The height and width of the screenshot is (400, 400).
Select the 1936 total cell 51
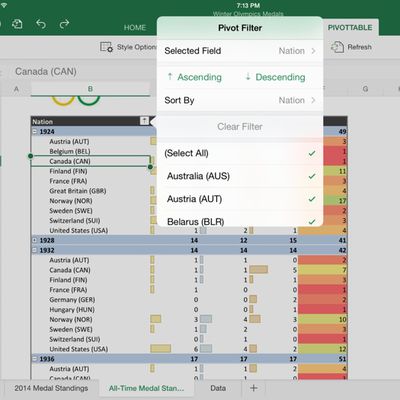click(342, 359)
